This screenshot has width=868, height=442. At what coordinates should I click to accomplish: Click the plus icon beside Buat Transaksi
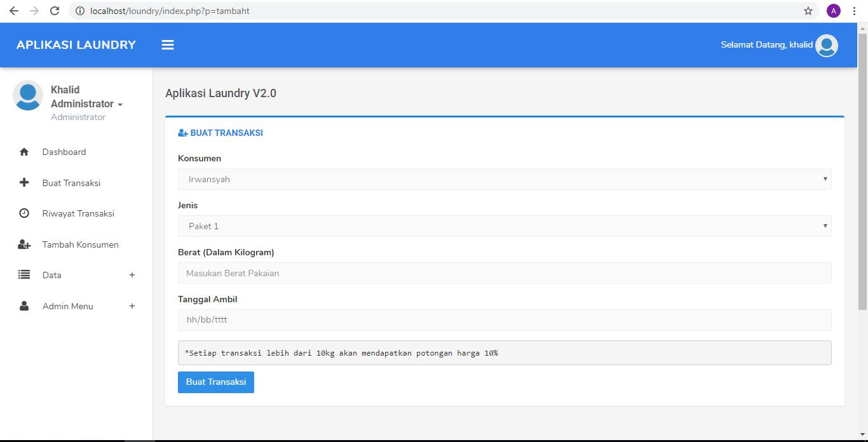24,183
